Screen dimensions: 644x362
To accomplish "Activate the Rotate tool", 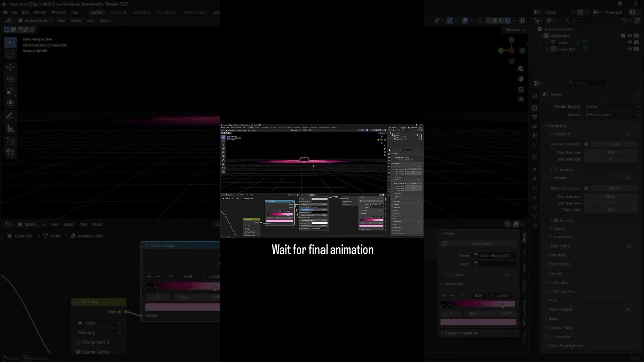I will (x=10, y=79).
